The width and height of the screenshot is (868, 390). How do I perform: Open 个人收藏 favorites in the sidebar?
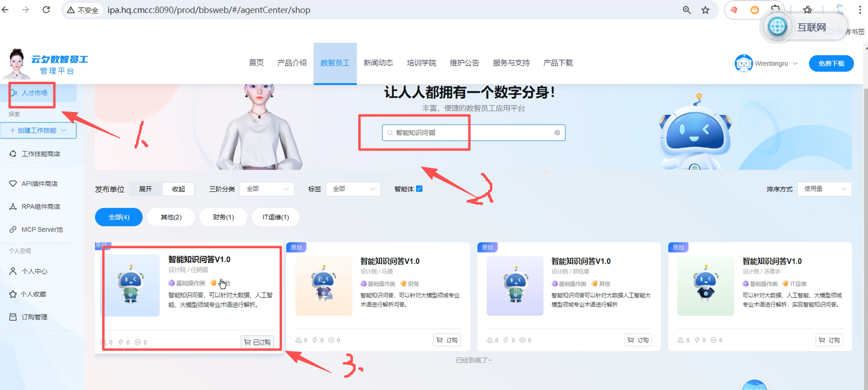tap(33, 294)
